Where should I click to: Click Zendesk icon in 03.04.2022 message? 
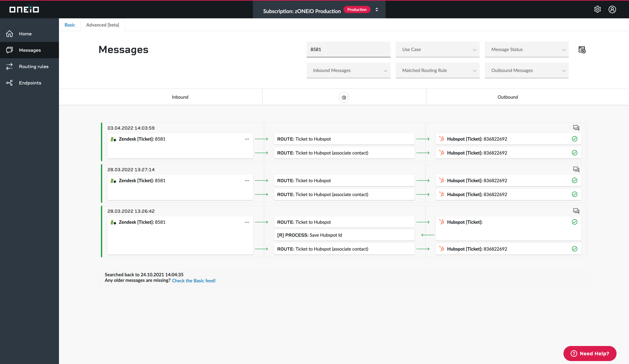click(x=113, y=139)
